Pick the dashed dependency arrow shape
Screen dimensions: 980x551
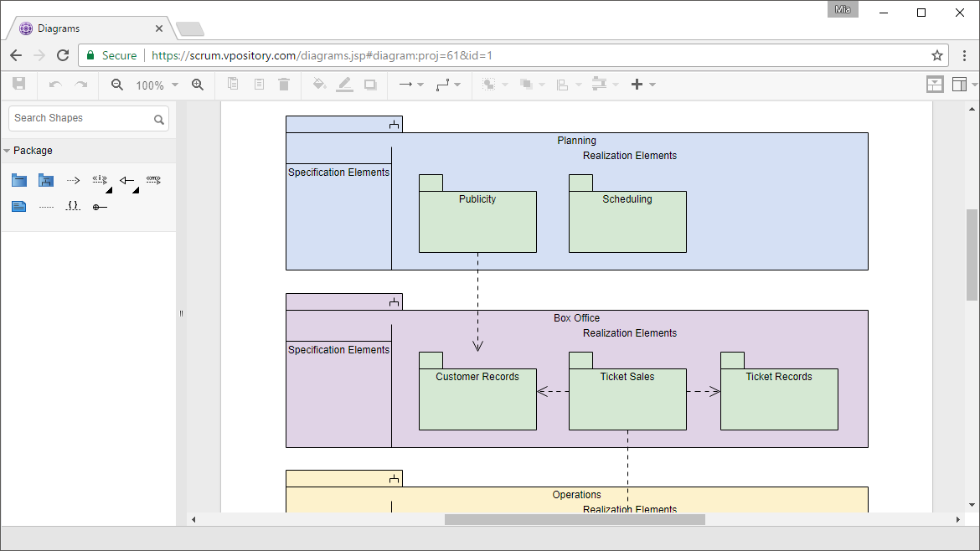click(73, 181)
